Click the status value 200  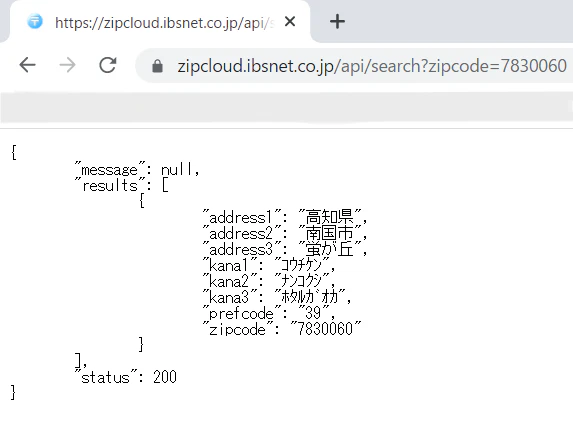[165, 377]
